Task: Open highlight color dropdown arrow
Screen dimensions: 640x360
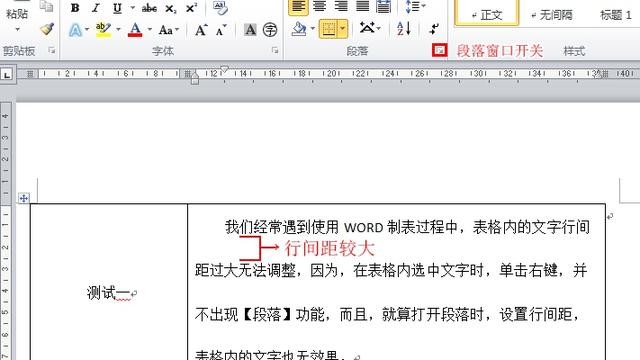Action: [118, 30]
